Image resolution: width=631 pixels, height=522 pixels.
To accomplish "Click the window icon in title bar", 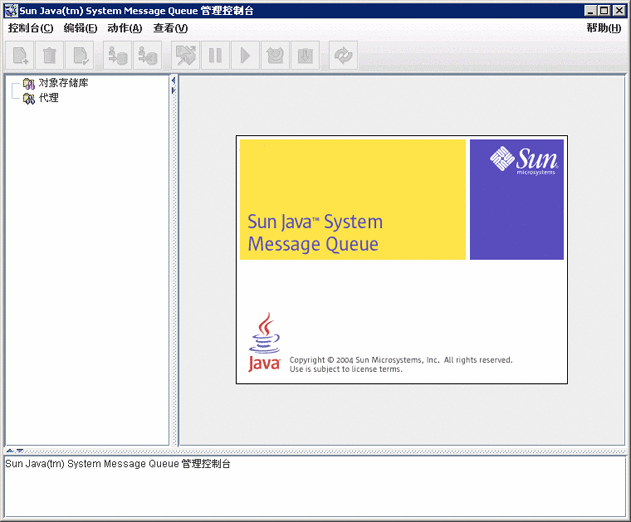I will [11, 11].
